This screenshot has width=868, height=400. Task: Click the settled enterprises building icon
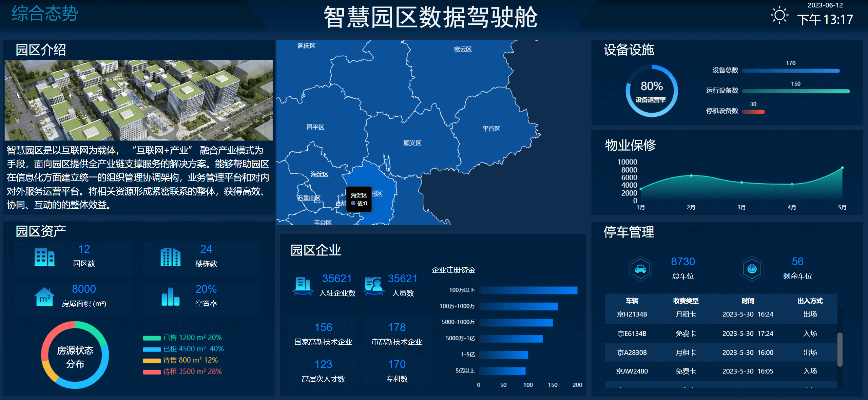[303, 285]
